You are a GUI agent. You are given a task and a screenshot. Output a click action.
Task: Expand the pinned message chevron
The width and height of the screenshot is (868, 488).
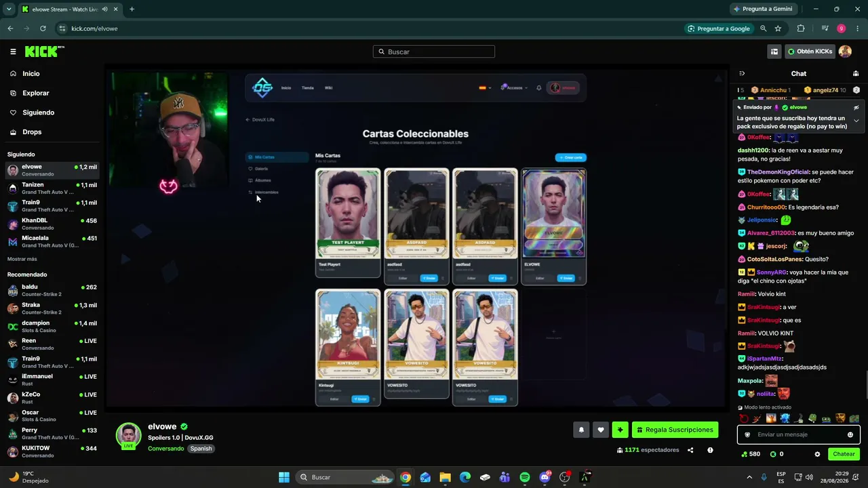856,121
